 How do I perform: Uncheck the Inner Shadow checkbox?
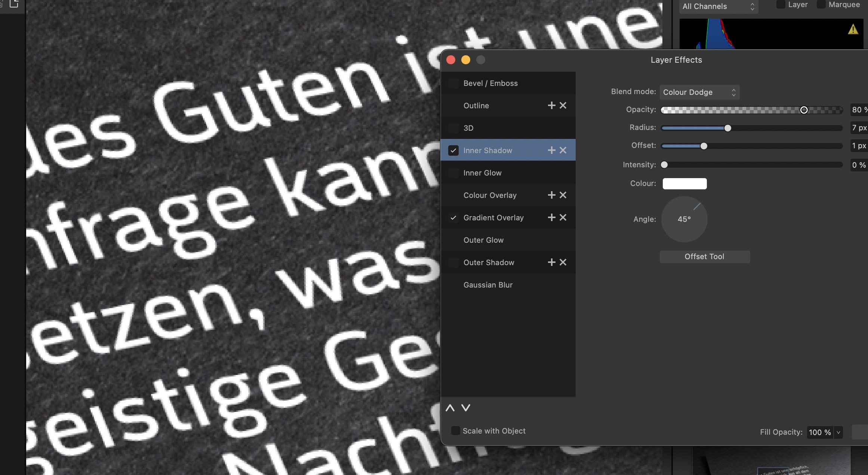(453, 150)
